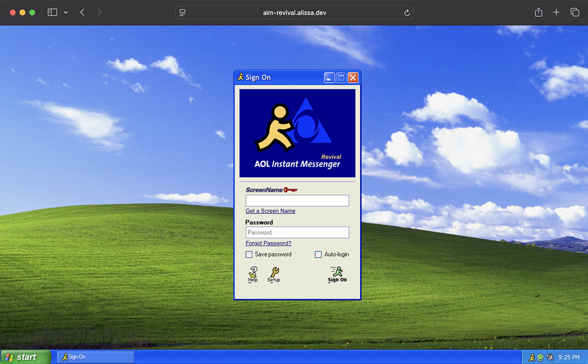
Task: Open the Help icon in Sign On window
Action: click(x=253, y=274)
